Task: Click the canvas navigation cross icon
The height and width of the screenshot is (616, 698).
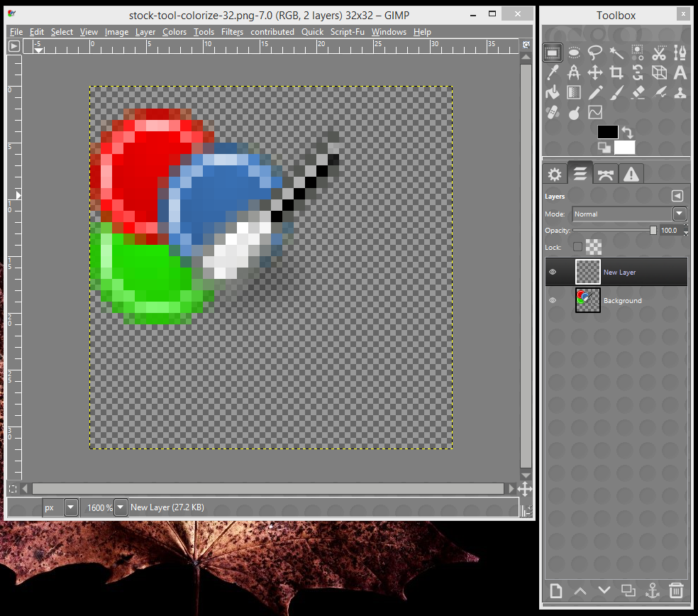Action: click(x=525, y=489)
